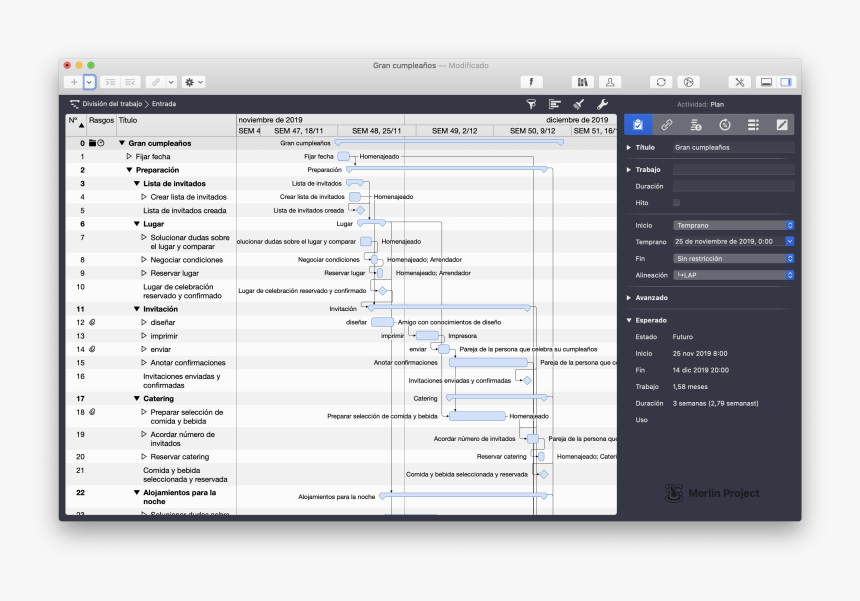The image size is (860, 601).
Task: Toggle the bottom panel view
Action: tap(766, 82)
